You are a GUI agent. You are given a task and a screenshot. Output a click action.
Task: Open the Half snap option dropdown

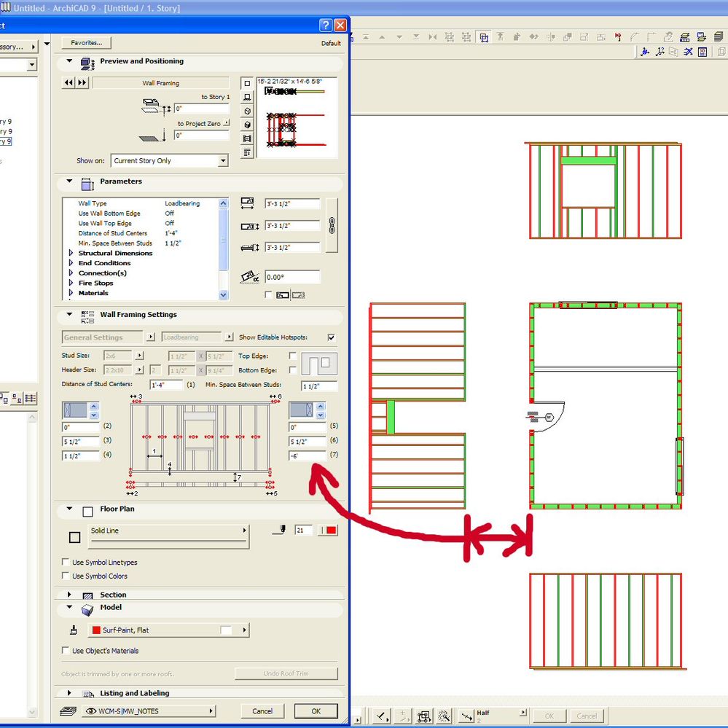coord(523,713)
